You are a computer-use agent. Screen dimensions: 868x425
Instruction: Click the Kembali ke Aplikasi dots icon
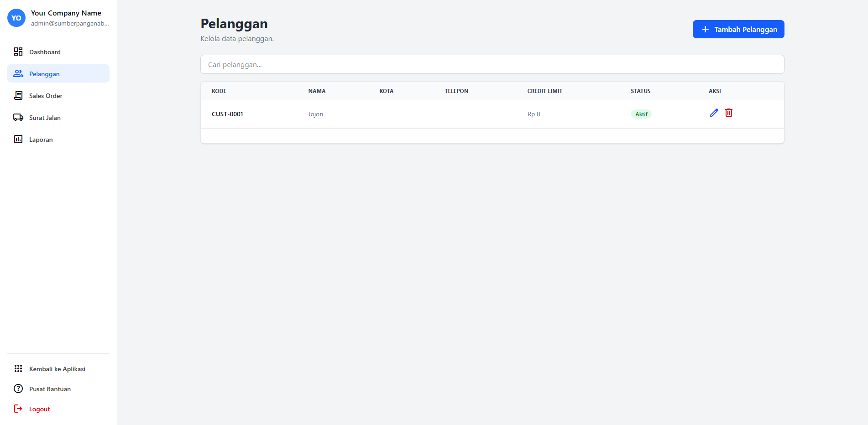(18, 368)
